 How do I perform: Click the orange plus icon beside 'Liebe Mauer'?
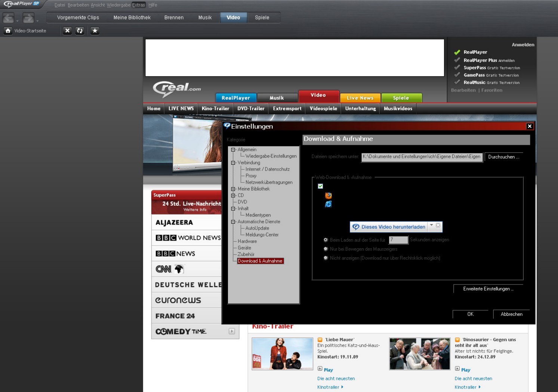point(320,340)
